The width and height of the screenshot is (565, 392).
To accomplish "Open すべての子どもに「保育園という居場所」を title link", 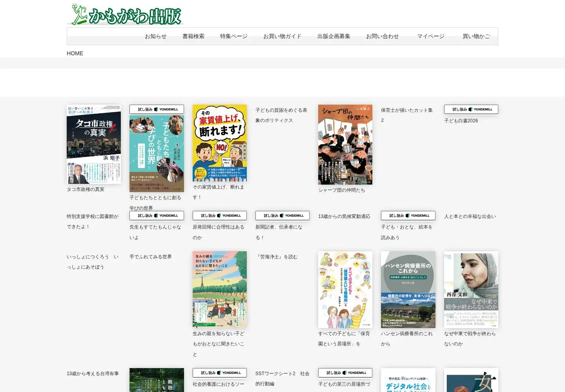I will pyautogui.click(x=344, y=339).
